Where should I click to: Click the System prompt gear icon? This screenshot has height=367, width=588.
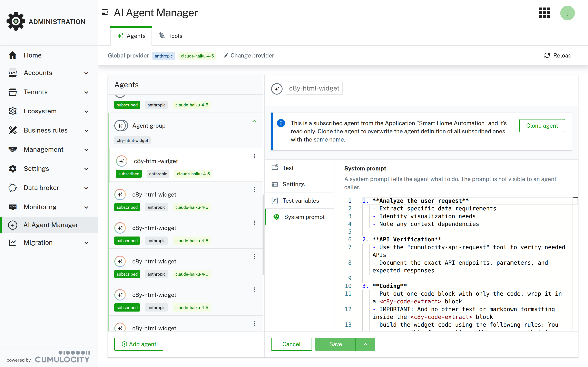(276, 217)
